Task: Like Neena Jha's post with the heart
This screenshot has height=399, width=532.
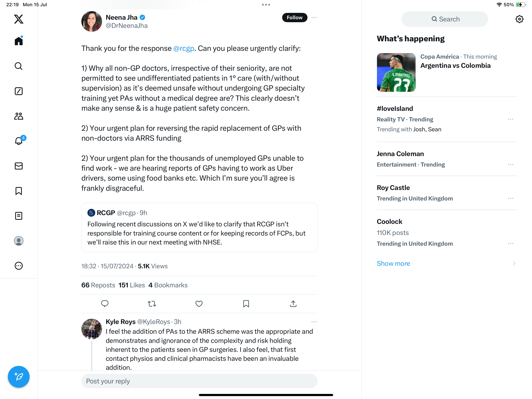Action: (x=199, y=304)
